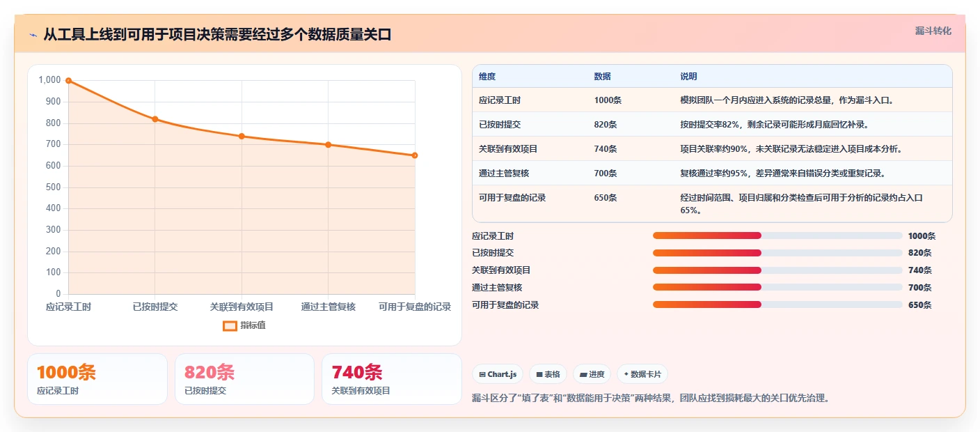
Task: Click the 关联到有效项目 progress bar
Action: pyautogui.click(x=777, y=270)
